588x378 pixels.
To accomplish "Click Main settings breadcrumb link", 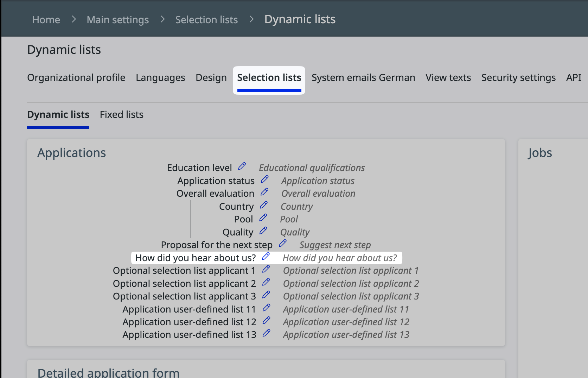I will pos(117,20).
